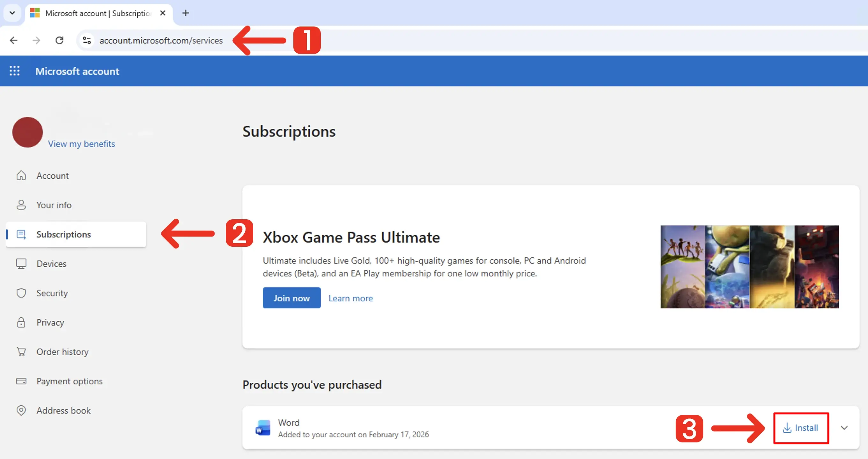Click the browser reload icon
This screenshot has width=868, height=459.
(x=59, y=41)
